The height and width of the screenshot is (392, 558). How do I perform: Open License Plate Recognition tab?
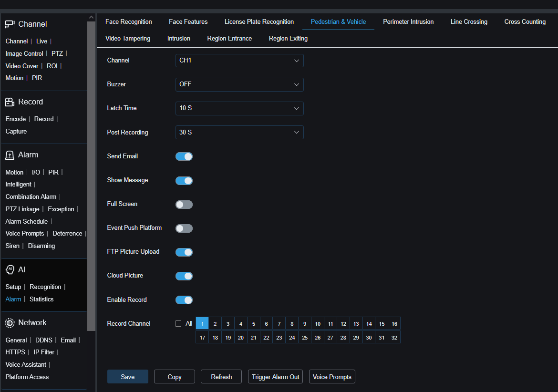[259, 22]
